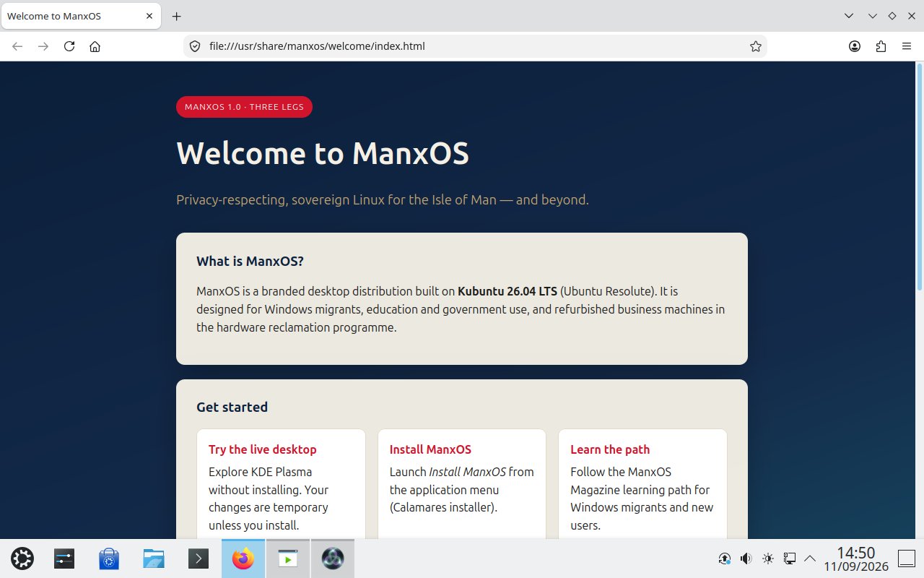The height and width of the screenshot is (578, 924).
Task: Click the MANXOS 1.0 · THREE LEGS badge
Action: pos(244,107)
